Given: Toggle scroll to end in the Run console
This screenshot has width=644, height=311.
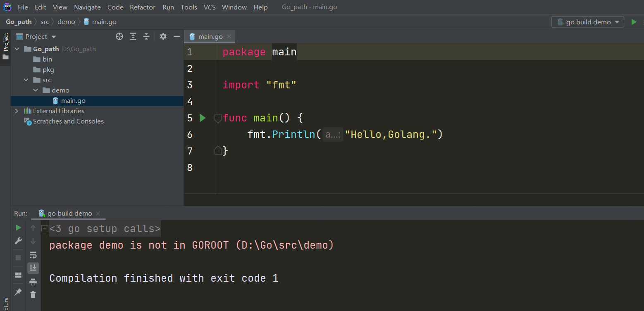Looking at the screenshot, I should point(33,268).
